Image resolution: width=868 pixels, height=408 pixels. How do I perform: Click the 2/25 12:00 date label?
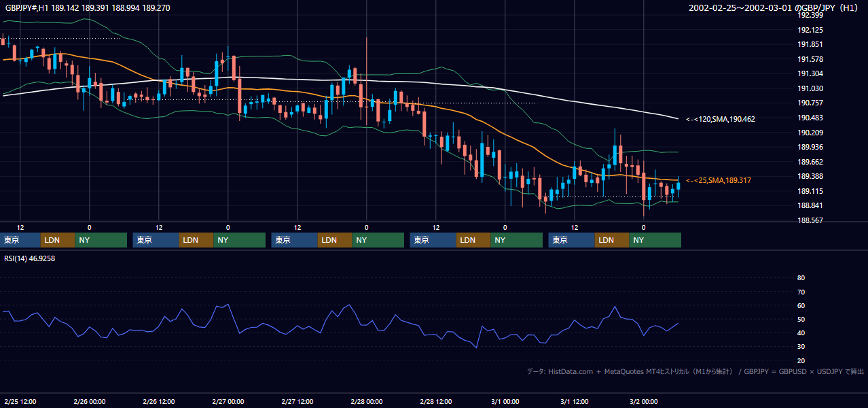[20, 402]
